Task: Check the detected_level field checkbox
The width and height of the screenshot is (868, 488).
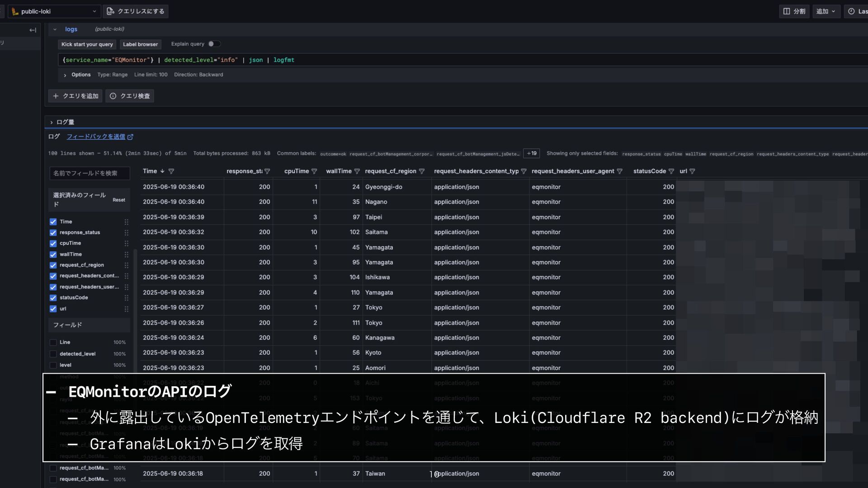Action: pyautogui.click(x=53, y=354)
